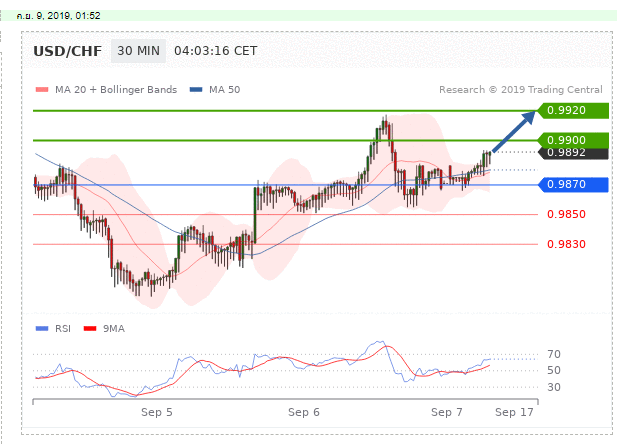Click the MA 50 legend label
This screenshot has height=446, width=617.
(224, 90)
